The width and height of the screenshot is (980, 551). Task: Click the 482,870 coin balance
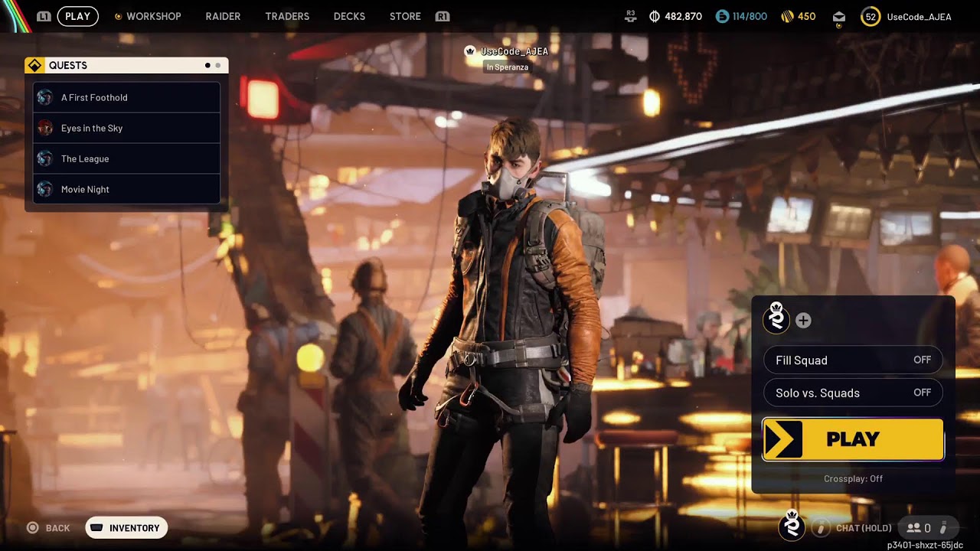click(x=684, y=16)
